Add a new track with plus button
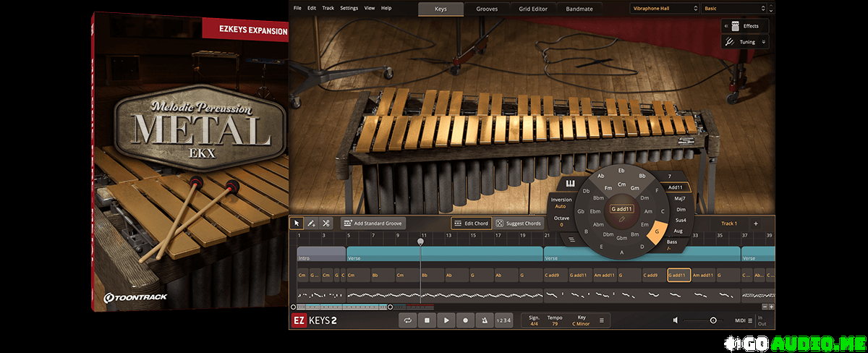The height and width of the screenshot is (353, 868). tap(756, 224)
